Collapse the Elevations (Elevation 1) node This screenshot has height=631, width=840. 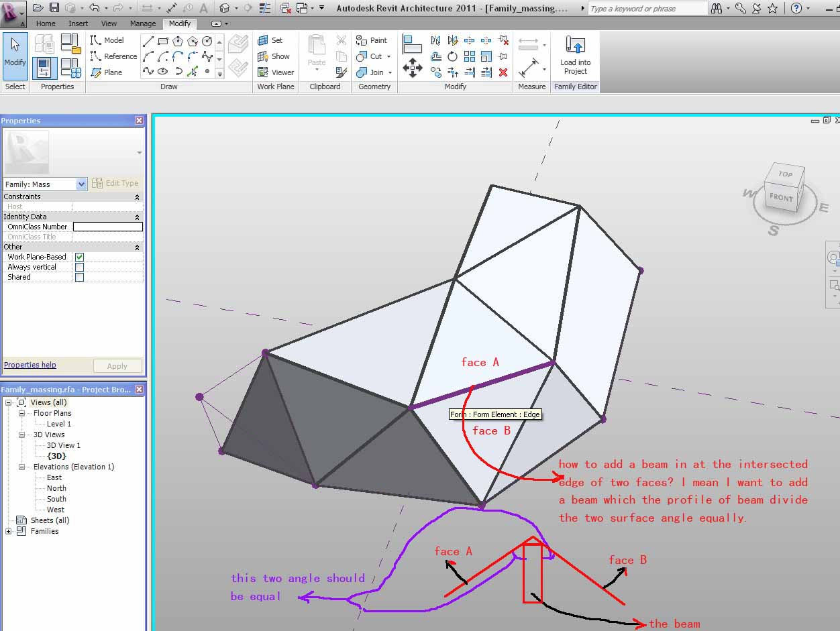22,467
